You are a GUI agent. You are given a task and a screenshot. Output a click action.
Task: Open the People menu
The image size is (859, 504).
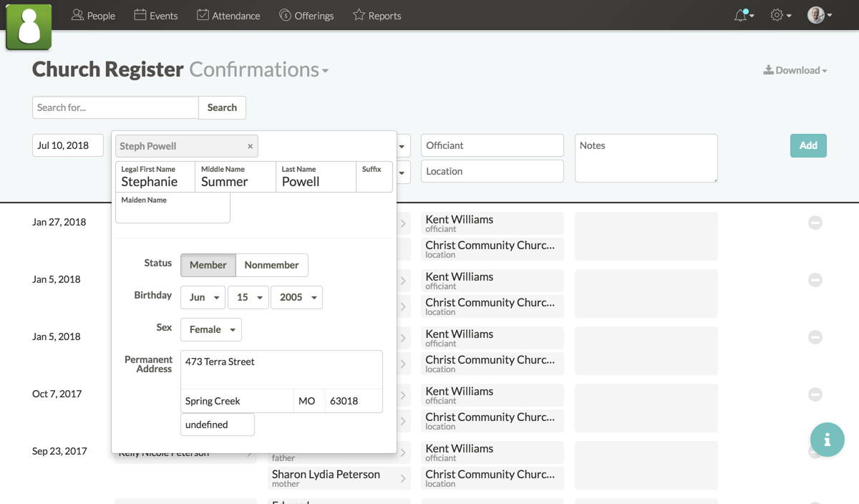(93, 14)
